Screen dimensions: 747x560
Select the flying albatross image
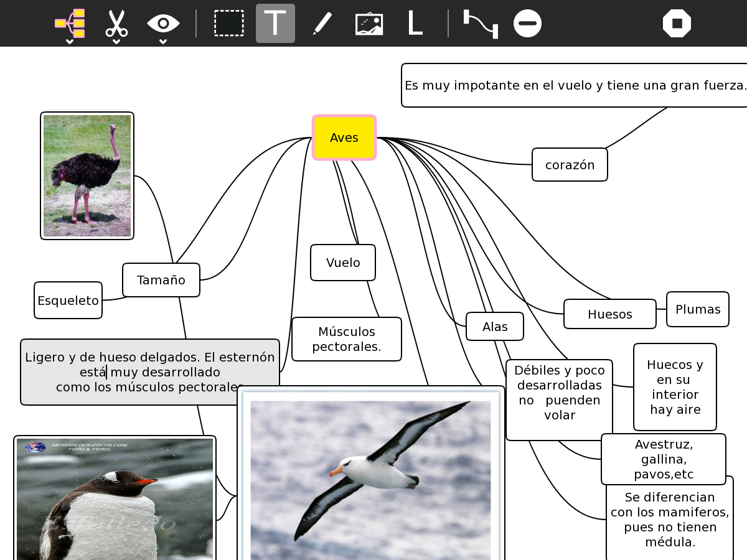[x=371, y=474]
